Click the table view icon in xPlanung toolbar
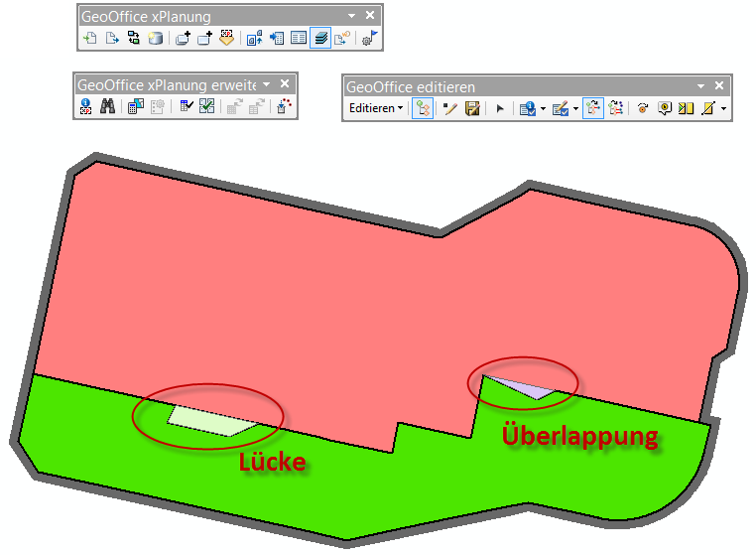This screenshot has height=555, width=756. pos(299,39)
